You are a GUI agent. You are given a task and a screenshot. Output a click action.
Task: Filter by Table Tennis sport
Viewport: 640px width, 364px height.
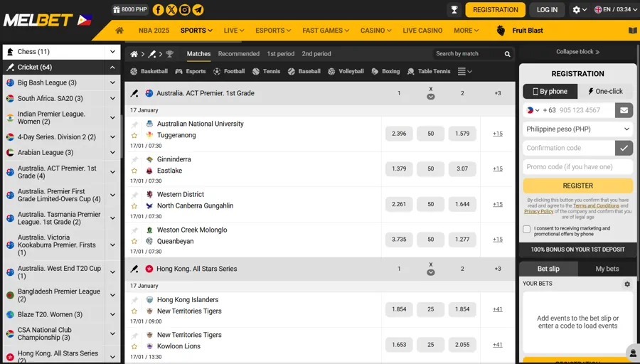point(429,71)
